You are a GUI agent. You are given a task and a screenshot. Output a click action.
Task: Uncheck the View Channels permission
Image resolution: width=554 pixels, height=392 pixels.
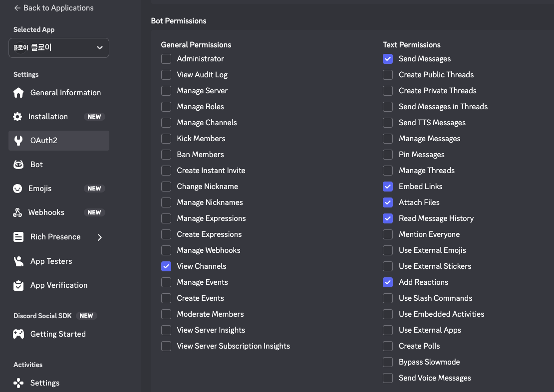coord(166,266)
